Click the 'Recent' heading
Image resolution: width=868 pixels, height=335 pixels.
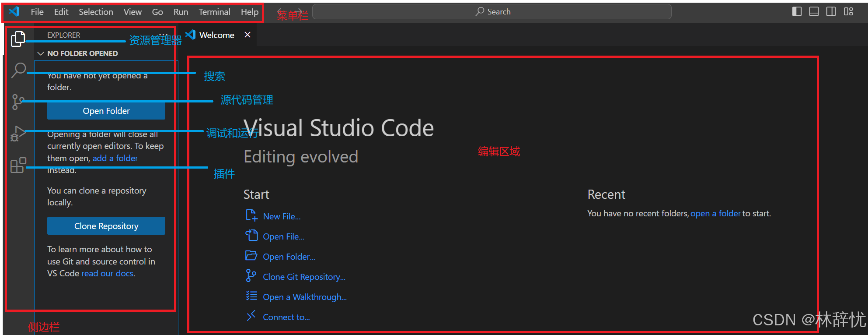coord(607,194)
